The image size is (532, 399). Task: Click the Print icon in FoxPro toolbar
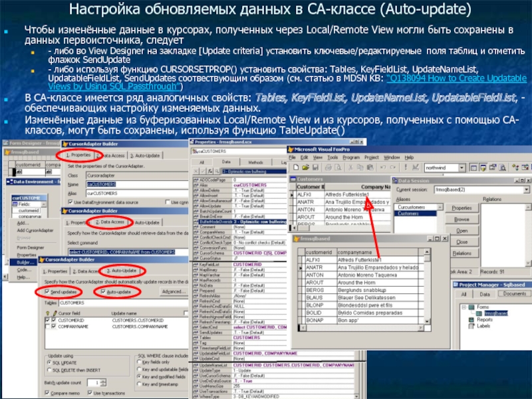click(x=328, y=168)
